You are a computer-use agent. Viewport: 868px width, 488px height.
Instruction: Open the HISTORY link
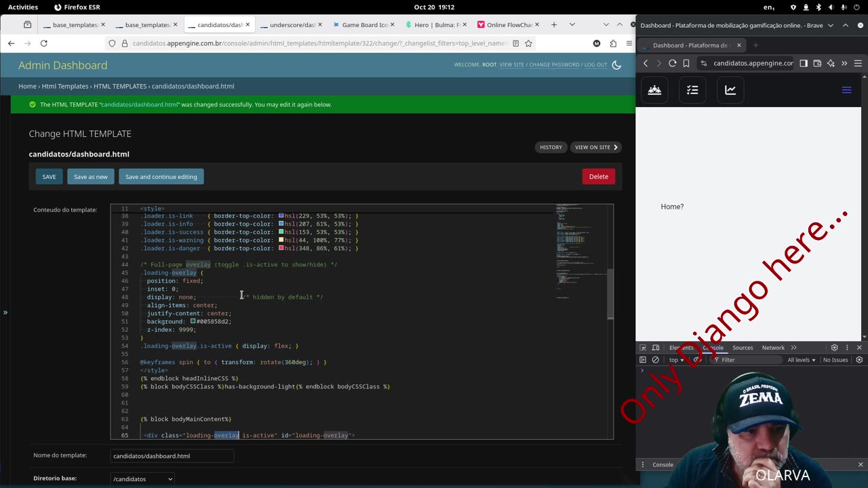[x=551, y=147]
